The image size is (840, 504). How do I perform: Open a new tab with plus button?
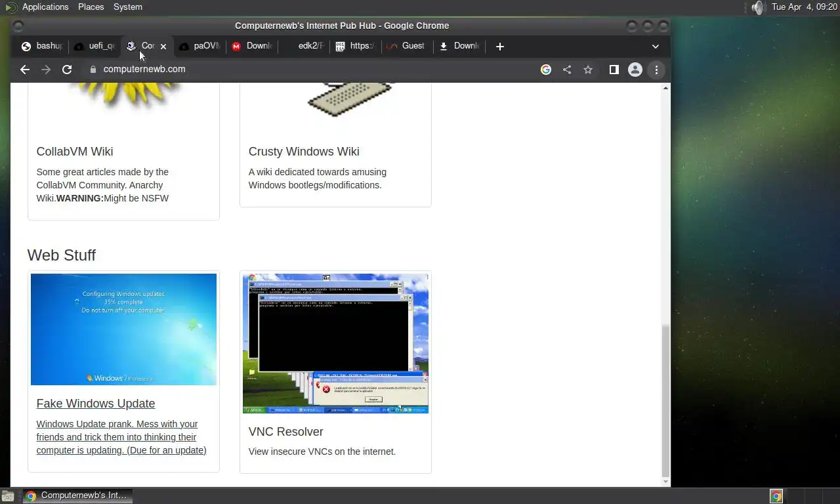pyautogui.click(x=500, y=46)
